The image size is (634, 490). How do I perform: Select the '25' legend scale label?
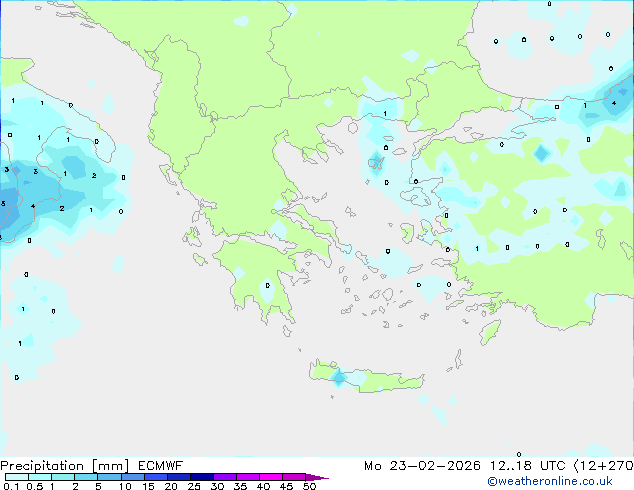point(194,486)
